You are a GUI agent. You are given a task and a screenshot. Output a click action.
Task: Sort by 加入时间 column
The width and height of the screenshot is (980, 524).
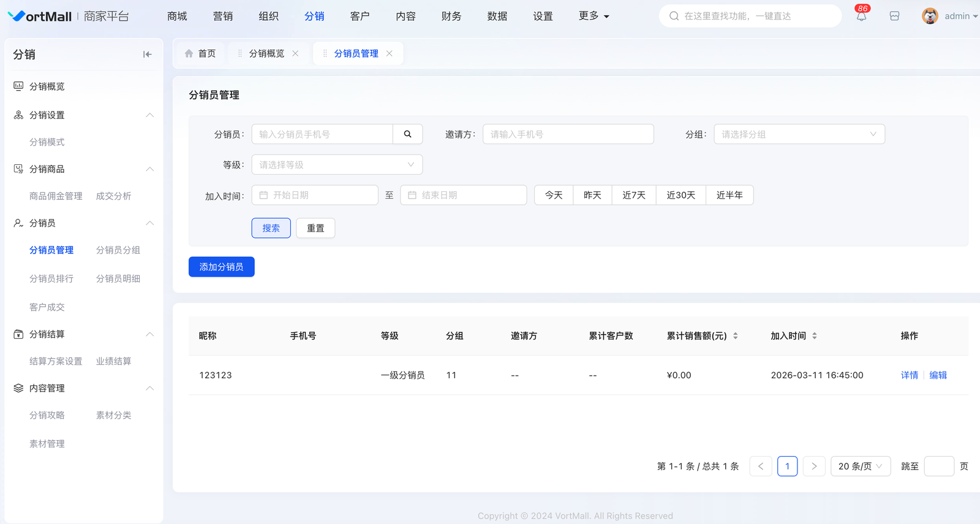(x=814, y=336)
